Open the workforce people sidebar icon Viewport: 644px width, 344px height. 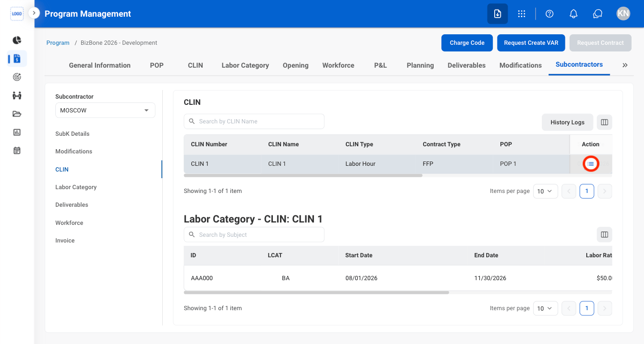17,95
